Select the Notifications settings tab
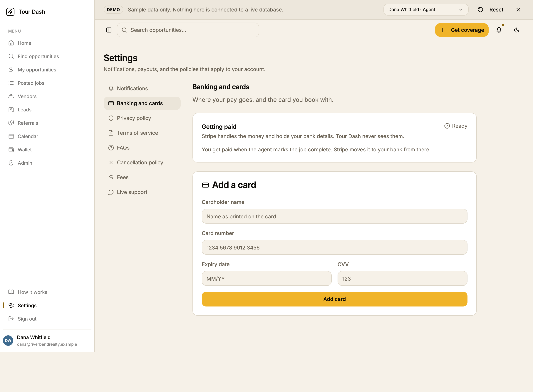 (x=142, y=88)
